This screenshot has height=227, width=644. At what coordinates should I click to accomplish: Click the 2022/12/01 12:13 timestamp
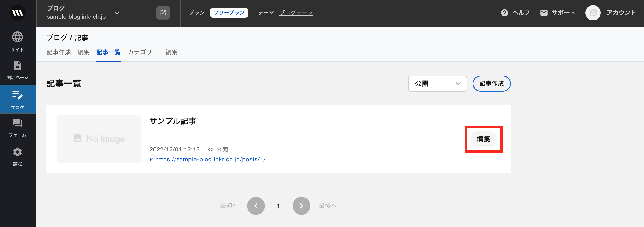175,149
